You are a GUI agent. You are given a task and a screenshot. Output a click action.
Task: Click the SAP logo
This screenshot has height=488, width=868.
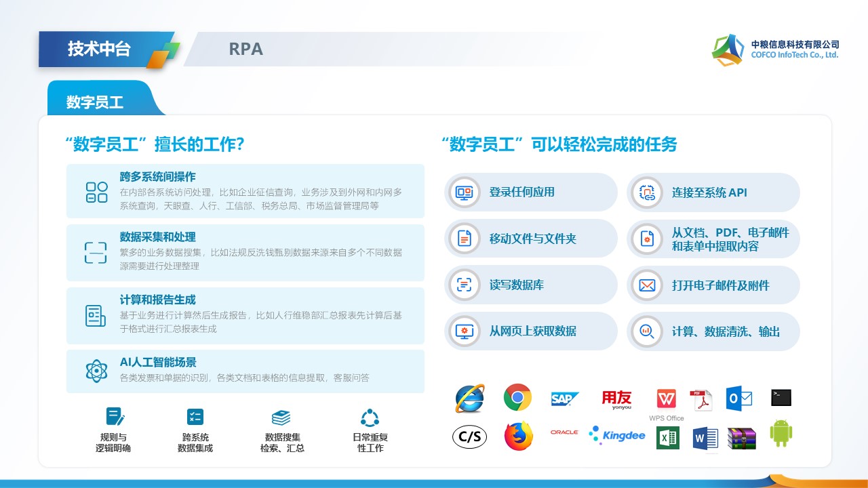click(564, 399)
